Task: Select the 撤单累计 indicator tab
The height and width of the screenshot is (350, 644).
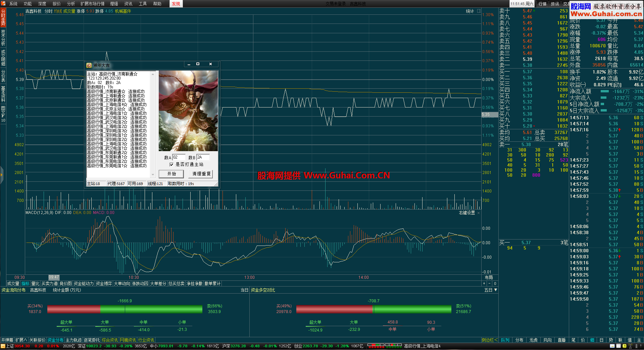Action: pyautogui.click(x=212, y=284)
